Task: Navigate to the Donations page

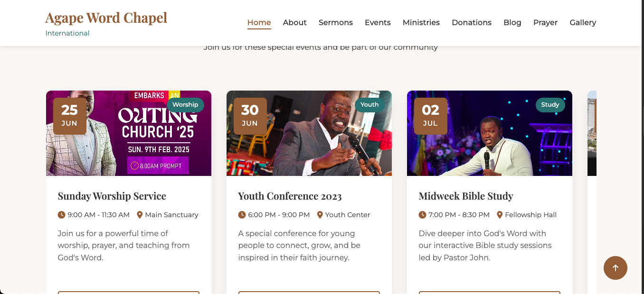Action: click(471, 22)
